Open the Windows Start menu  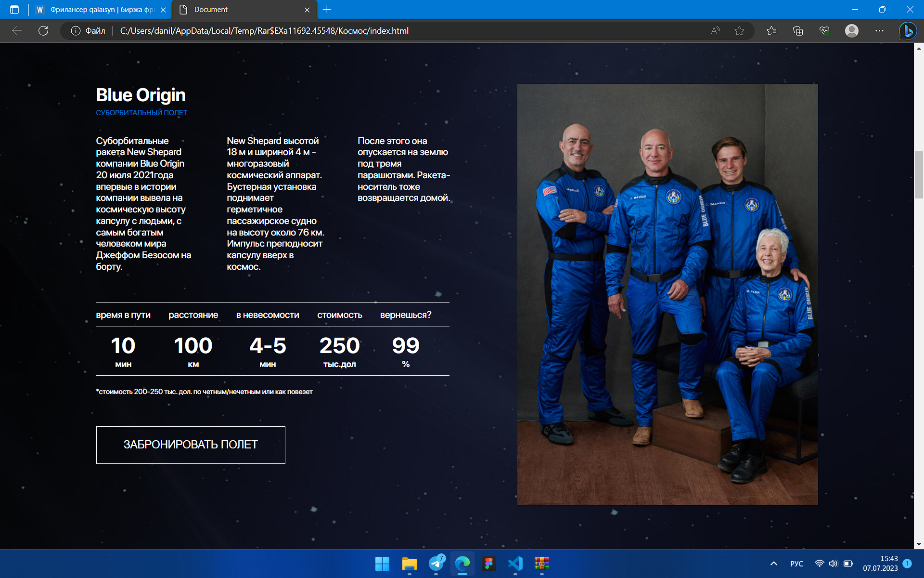click(x=382, y=564)
